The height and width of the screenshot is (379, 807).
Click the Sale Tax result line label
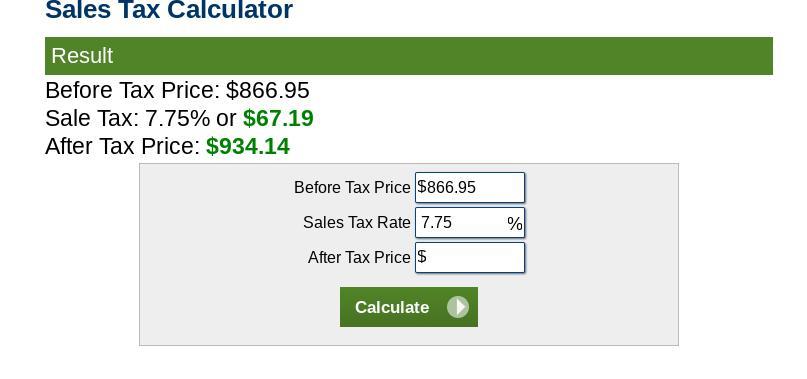tap(92, 118)
